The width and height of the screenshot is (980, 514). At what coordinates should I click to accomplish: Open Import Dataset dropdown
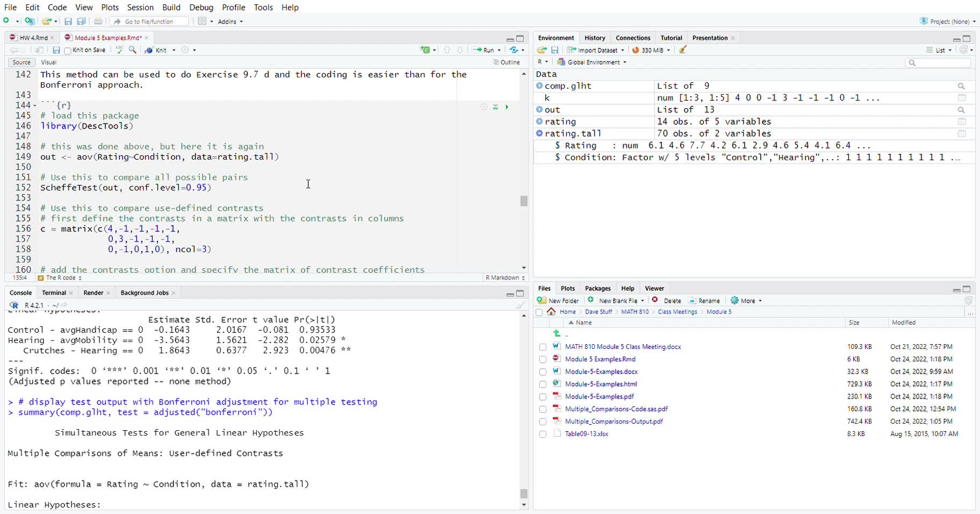point(596,50)
